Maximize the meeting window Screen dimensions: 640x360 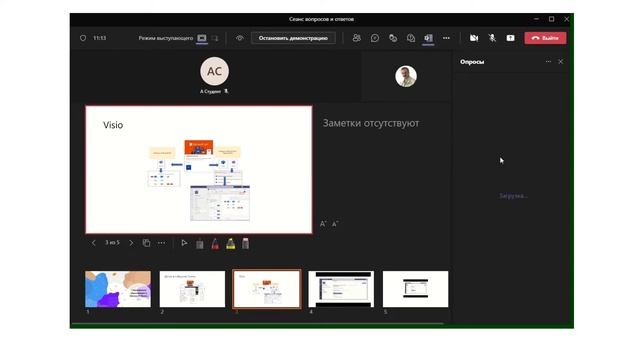point(551,19)
